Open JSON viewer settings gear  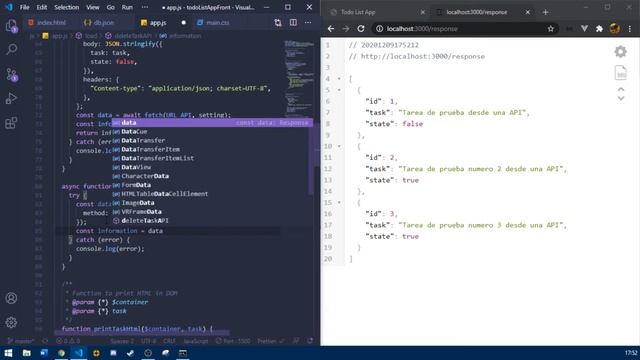pos(620,51)
